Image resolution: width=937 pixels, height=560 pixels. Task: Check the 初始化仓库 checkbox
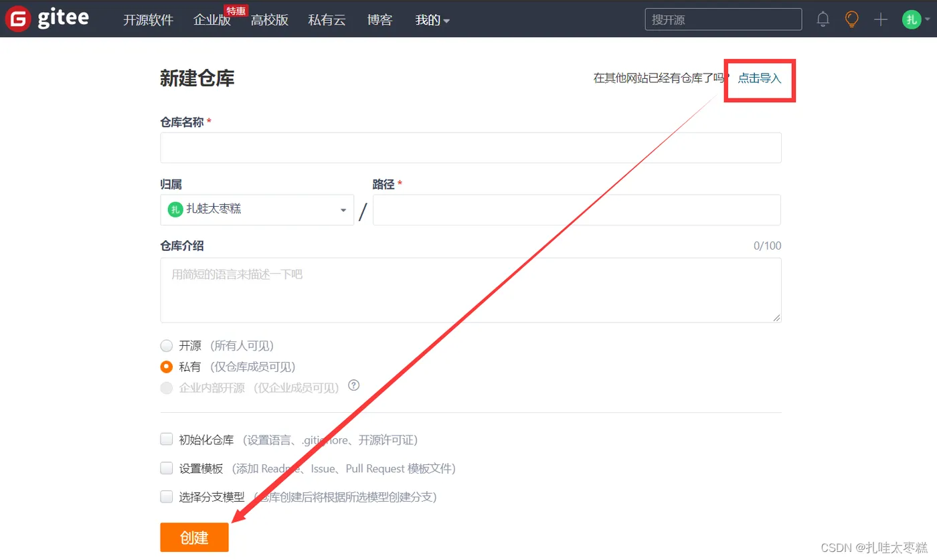point(167,440)
